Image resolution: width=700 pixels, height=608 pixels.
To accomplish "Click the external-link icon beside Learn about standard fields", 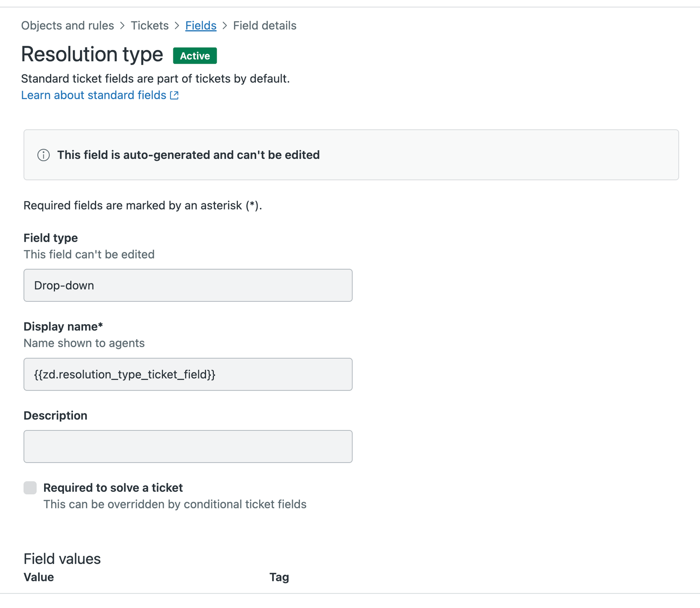I will 175,95.
